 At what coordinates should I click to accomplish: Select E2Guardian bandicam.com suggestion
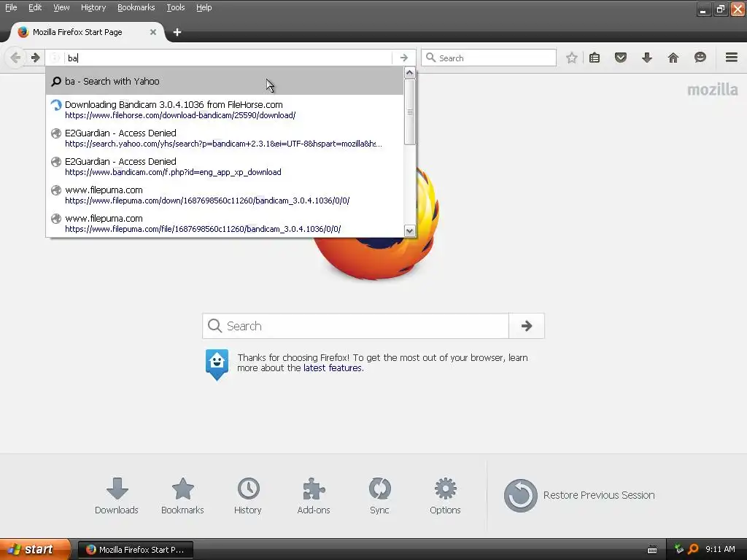225,167
